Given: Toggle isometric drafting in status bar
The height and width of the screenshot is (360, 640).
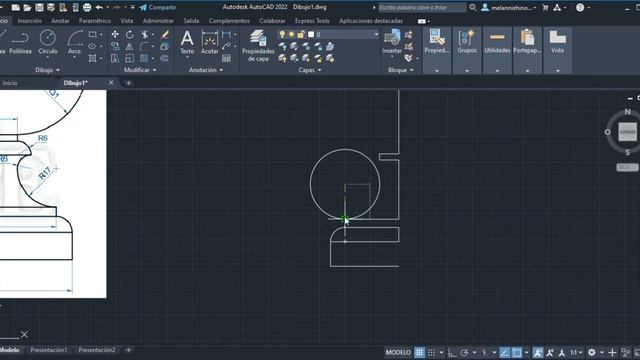Looking at the screenshot, I should click(484, 352).
